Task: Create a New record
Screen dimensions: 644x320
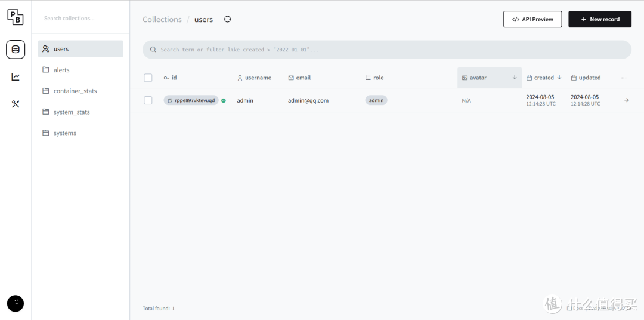Action: coord(599,19)
